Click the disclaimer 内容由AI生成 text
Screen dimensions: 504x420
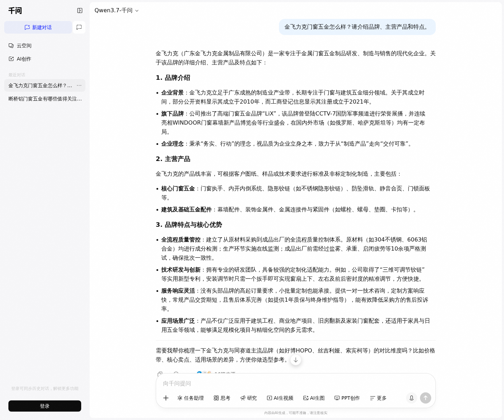point(296,413)
